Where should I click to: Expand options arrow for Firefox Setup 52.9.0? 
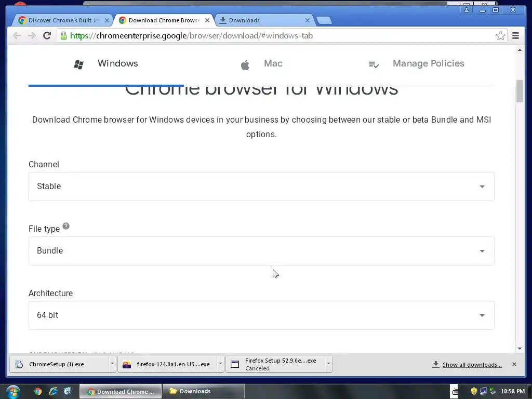click(x=328, y=364)
